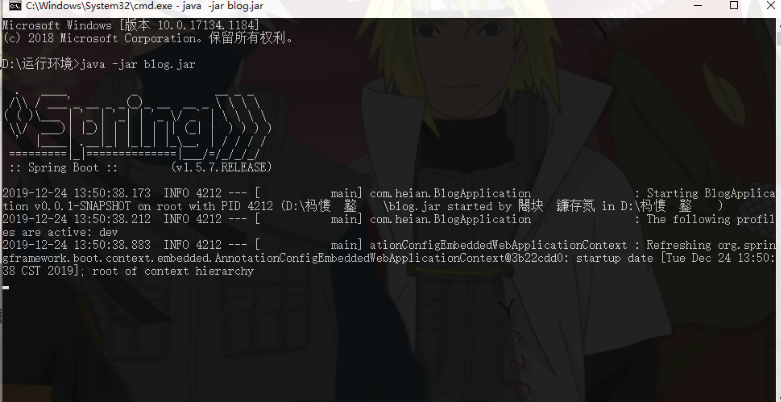Click the 'es are active: dev' line
This screenshot has height=402, width=781.
click(60, 232)
